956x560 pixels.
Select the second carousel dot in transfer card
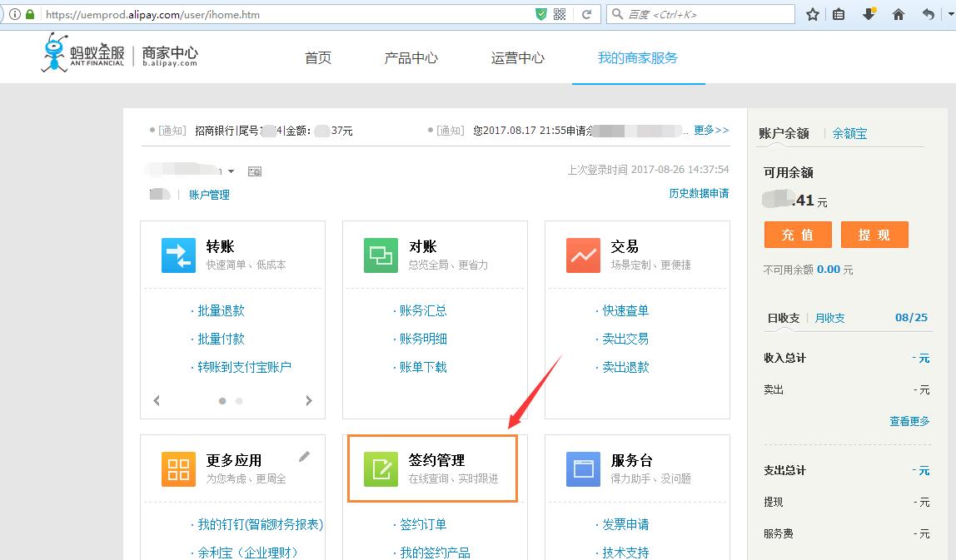(239, 401)
